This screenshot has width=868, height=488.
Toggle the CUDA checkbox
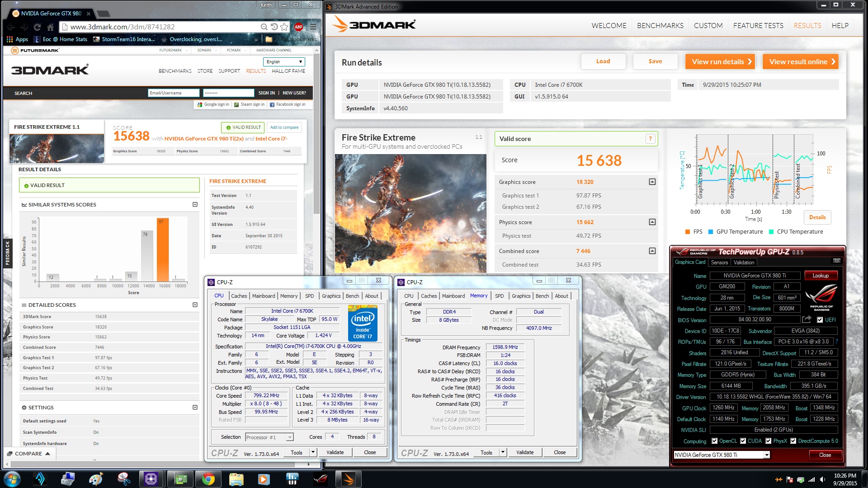(743, 441)
